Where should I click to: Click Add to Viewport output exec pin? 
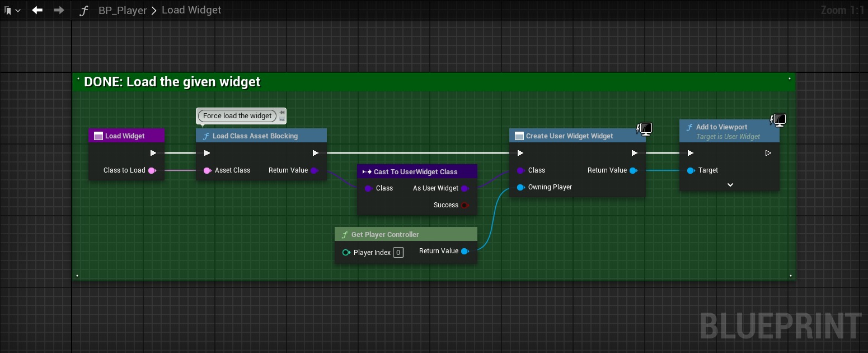tap(768, 153)
